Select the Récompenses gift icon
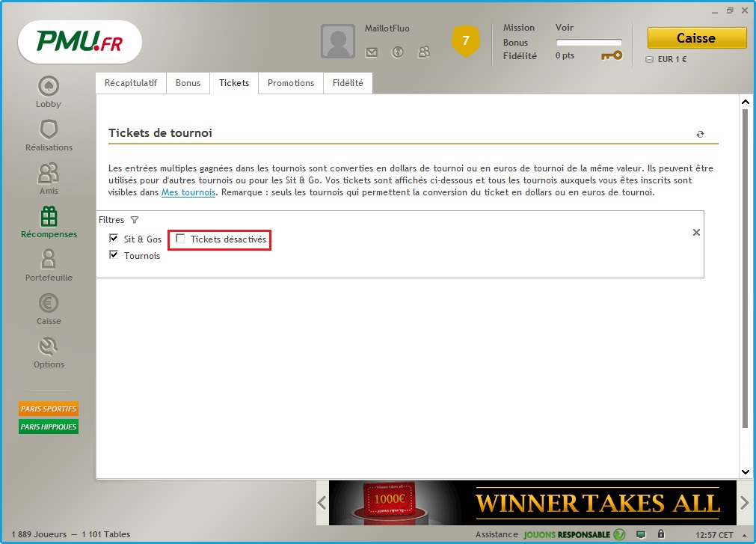This screenshot has width=756, height=544. click(x=49, y=216)
